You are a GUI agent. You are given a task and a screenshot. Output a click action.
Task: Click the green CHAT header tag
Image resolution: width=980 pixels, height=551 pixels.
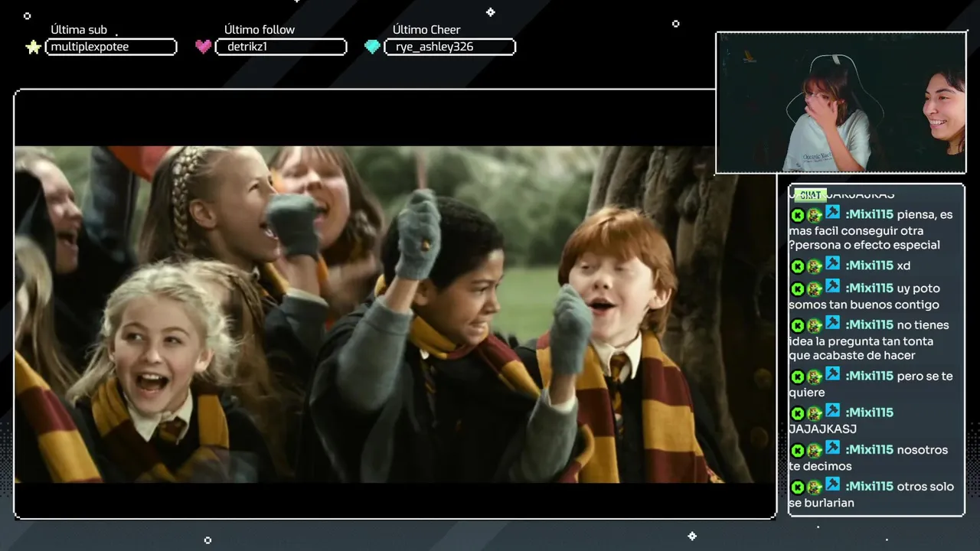point(810,195)
